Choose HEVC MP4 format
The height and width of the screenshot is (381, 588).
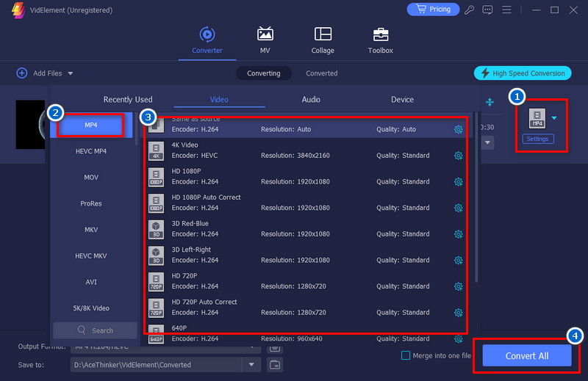(x=91, y=151)
